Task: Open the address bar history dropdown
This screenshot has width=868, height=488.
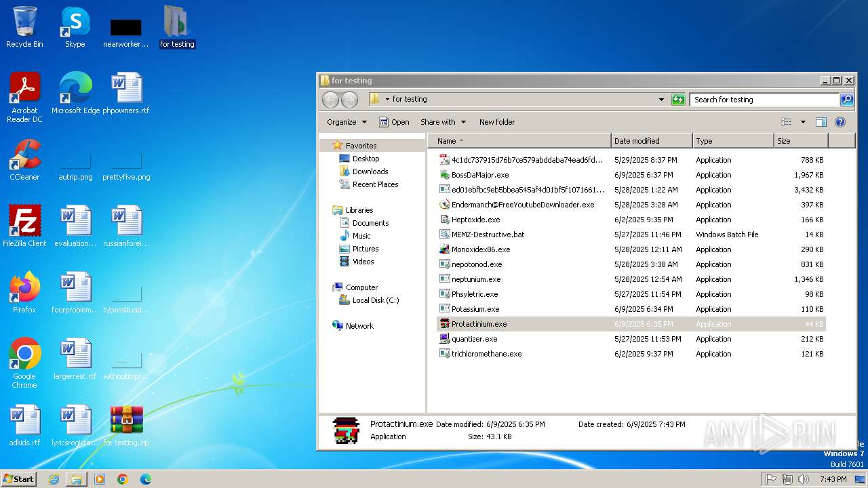Action: click(662, 100)
